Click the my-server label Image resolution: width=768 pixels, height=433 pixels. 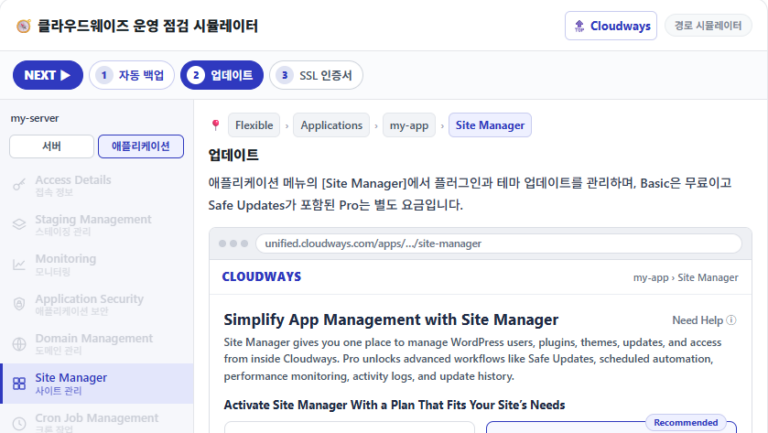click(x=35, y=118)
